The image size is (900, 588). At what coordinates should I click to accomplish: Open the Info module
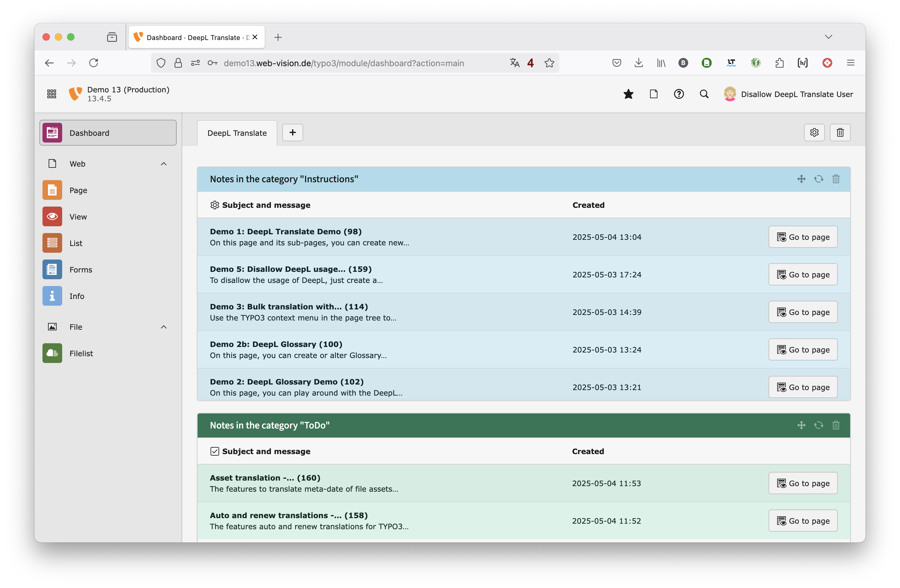tap(108, 296)
